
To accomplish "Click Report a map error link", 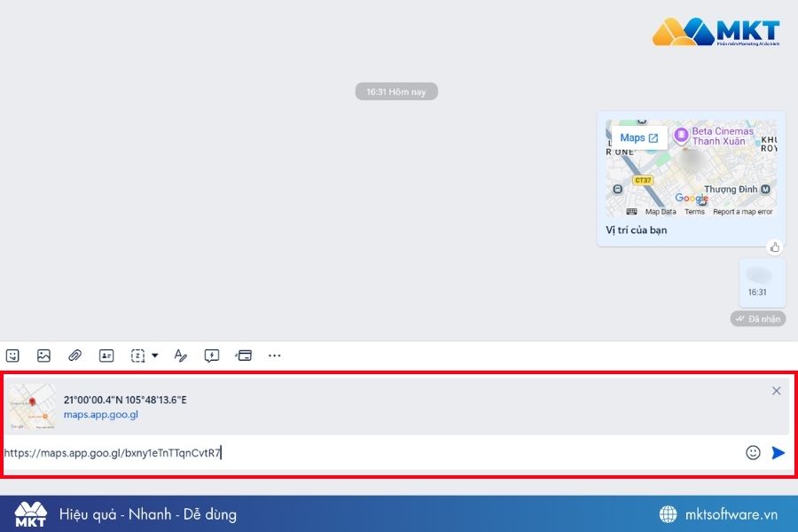I will tap(742, 212).
